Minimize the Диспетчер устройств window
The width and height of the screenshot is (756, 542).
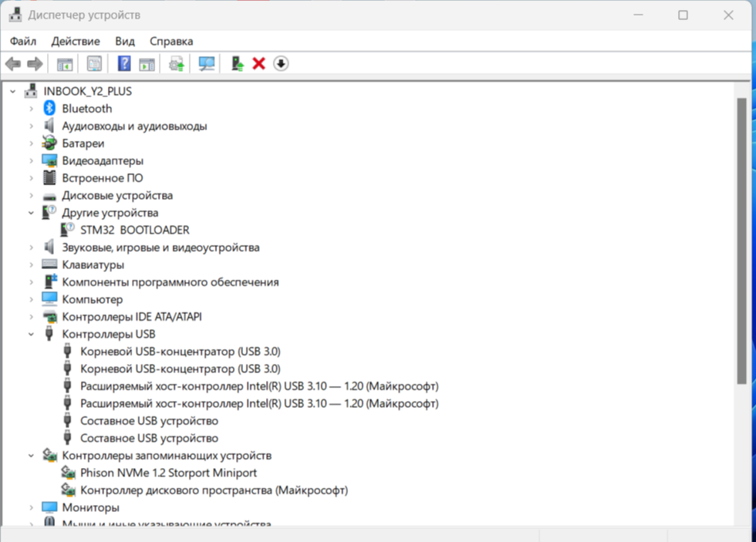tap(639, 15)
